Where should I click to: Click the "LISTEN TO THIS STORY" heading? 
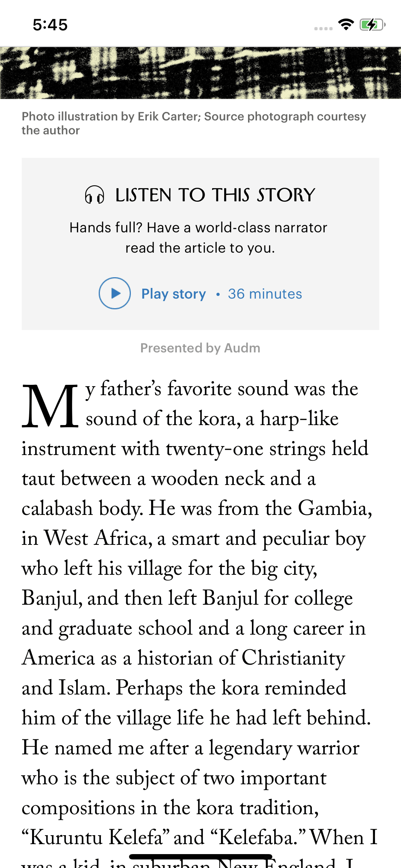tap(215, 195)
